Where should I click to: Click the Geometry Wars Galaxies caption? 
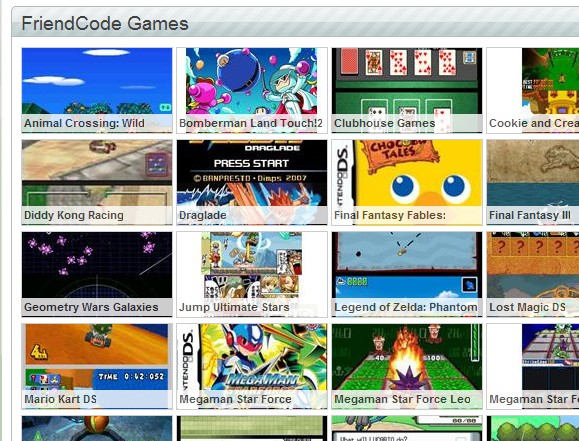[91, 307]
